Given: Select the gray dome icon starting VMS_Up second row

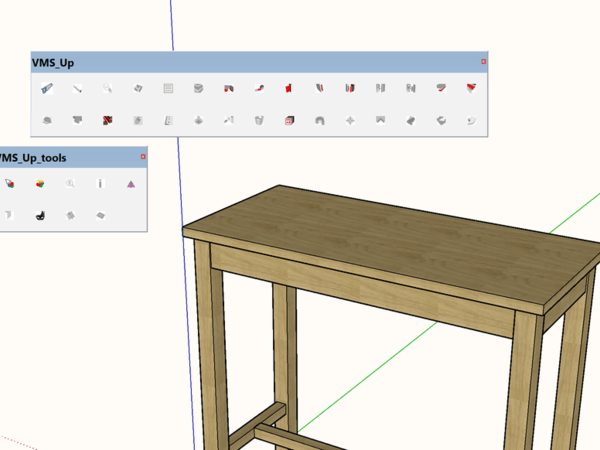Looking at the screenshot, I should (x=46, y=121).
